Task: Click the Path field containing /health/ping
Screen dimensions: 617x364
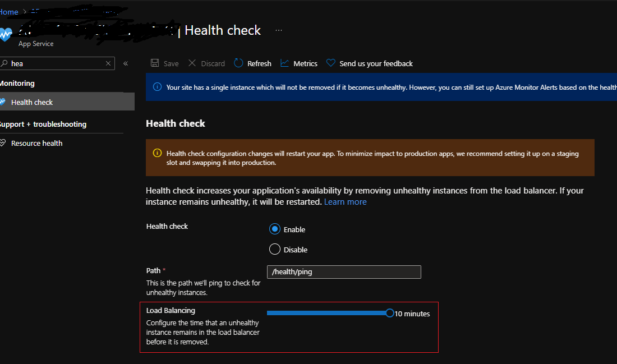Action: pos(343,271)
